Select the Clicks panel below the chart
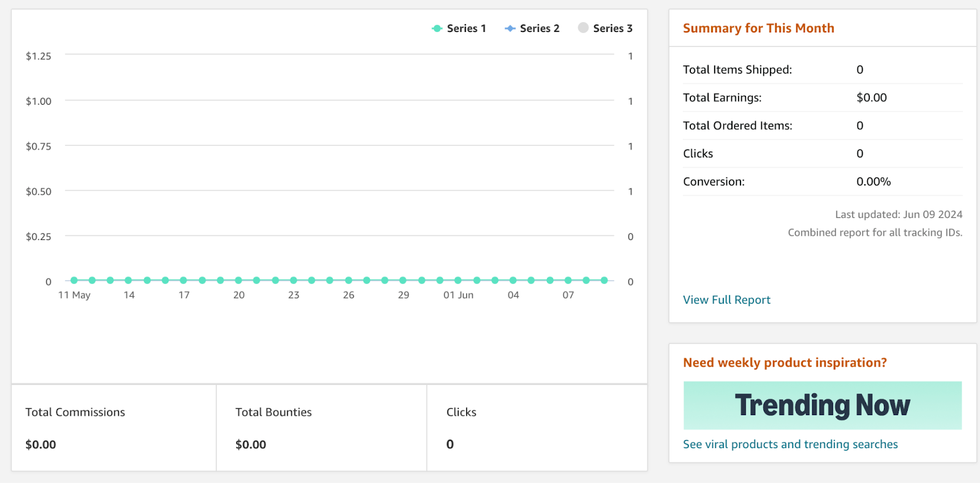Image resolution: width=980 pixels, height=483 pixels. (x=537, y=428)
